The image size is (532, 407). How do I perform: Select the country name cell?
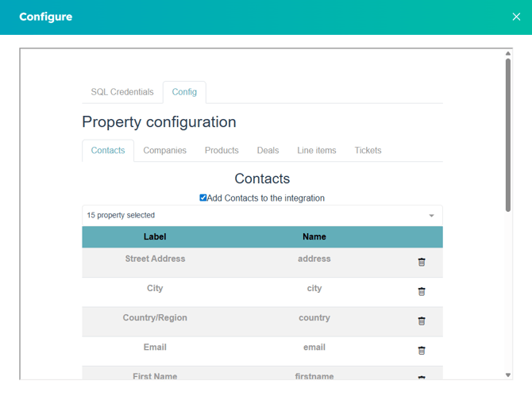pos(314,317)
